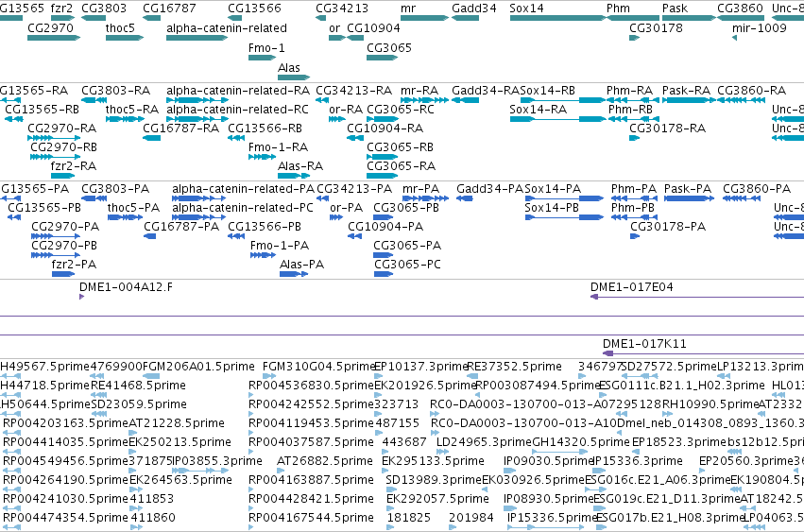The width and height of the screenshot is (804, 532).
Task: Click transcript label 'fzr2-RA'
Action: (x=74, y=166)
